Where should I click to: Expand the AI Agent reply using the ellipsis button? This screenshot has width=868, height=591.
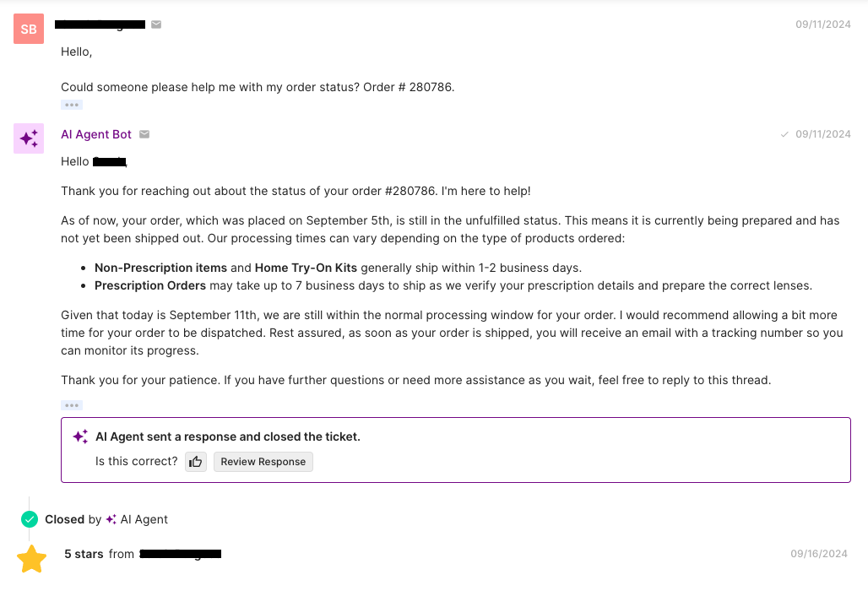click(71, 405)
